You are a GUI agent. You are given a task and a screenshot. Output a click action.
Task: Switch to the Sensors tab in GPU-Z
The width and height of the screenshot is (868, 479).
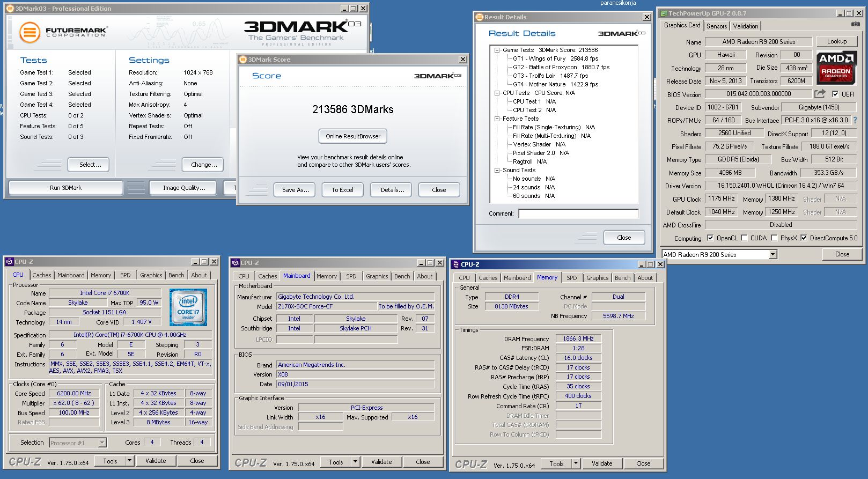pos(717,26)
